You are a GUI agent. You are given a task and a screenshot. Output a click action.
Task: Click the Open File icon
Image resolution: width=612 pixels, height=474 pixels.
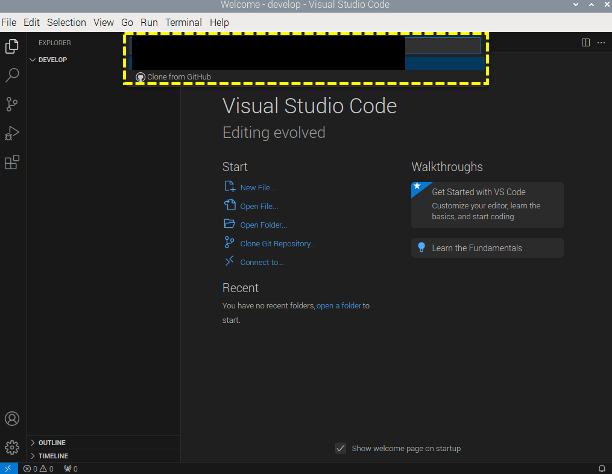230,205
